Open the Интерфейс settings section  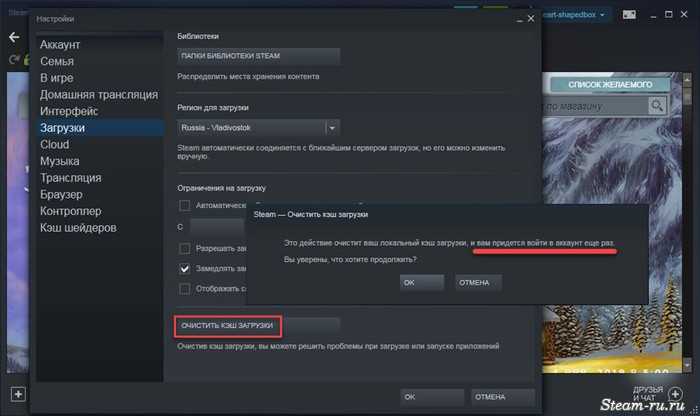(99, 111)
